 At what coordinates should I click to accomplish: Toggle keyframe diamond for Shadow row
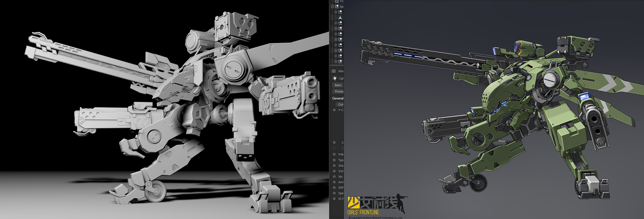point(334,165)
